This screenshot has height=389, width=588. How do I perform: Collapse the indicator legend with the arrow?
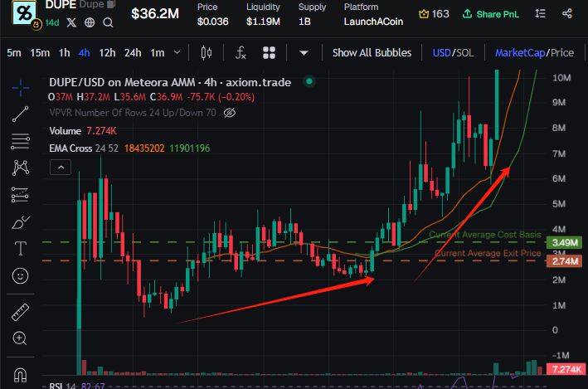[x=61, y=168]
